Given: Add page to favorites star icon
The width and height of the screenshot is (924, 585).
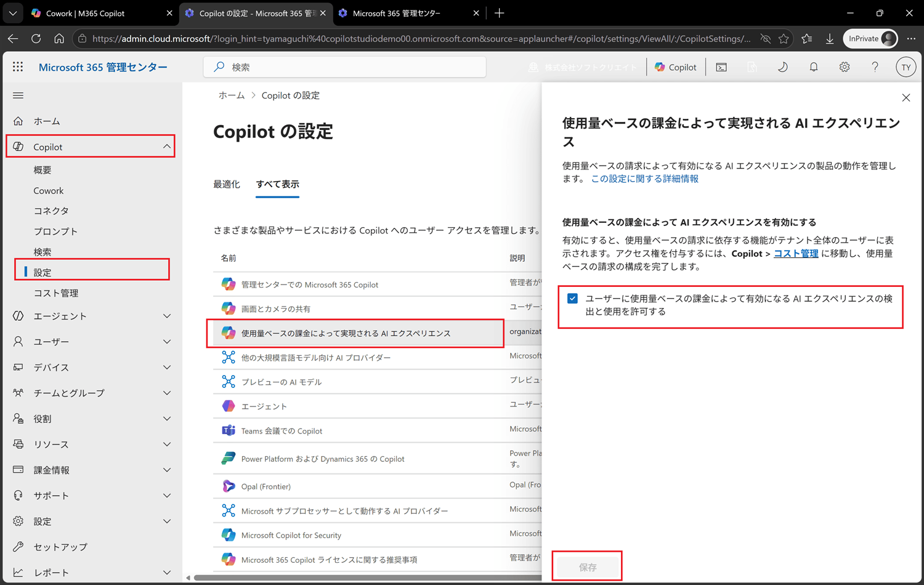Looking at the screenshot, I should [x=784, y=38].
